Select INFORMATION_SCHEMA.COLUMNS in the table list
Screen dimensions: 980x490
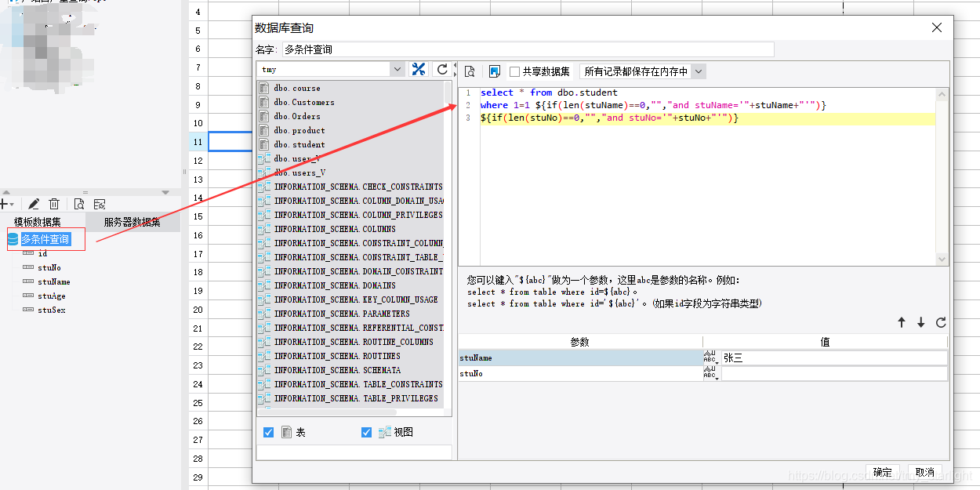point(335,229)
